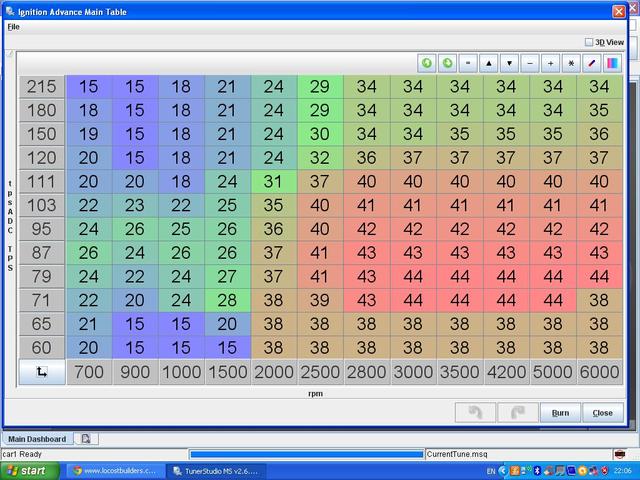Click the green left-arrow fetch icon
Image resolution: width=640 pixels, height=480 pixels.
[x=427, y=63]
